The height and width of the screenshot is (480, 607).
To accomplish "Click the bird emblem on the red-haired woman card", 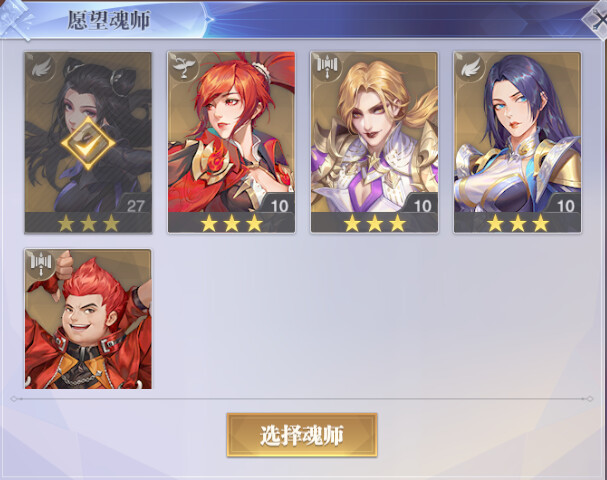I will (183, 68).
